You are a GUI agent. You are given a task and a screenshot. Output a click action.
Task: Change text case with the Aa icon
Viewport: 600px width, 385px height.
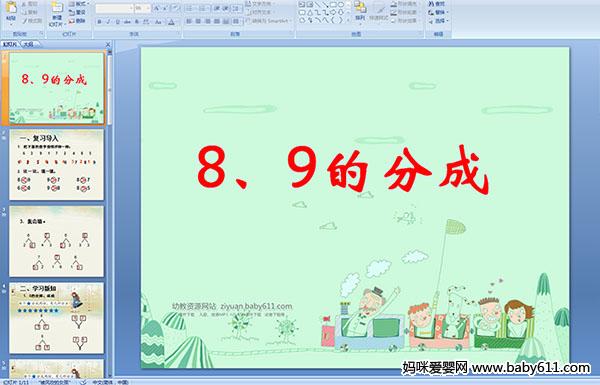[x=158, y=22]
